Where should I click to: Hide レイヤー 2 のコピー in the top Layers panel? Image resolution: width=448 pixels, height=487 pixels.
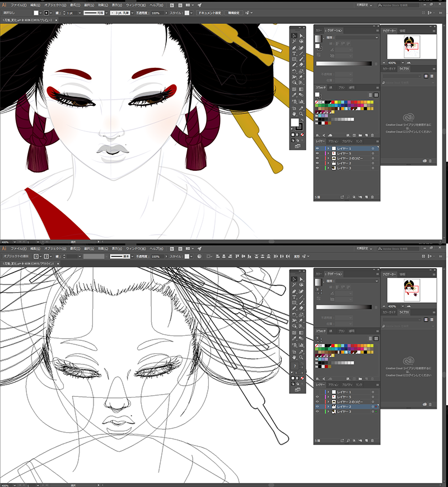[317, 158]
